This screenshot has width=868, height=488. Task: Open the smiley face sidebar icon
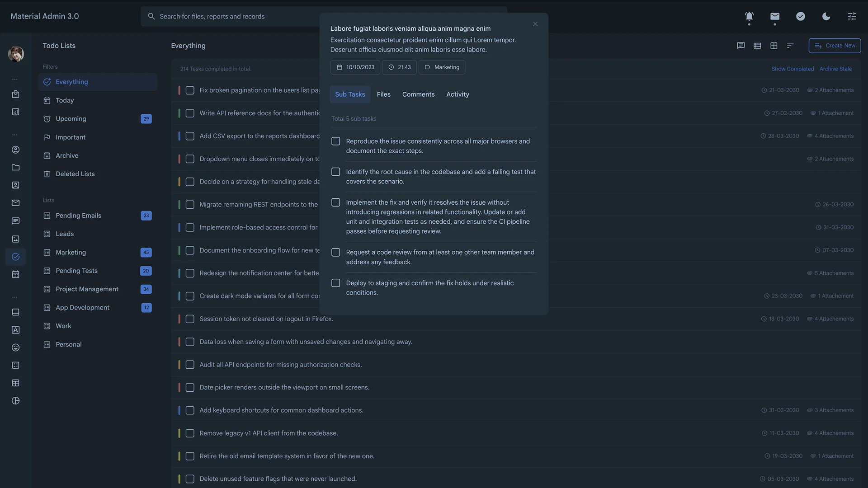[x=15, y=347]
